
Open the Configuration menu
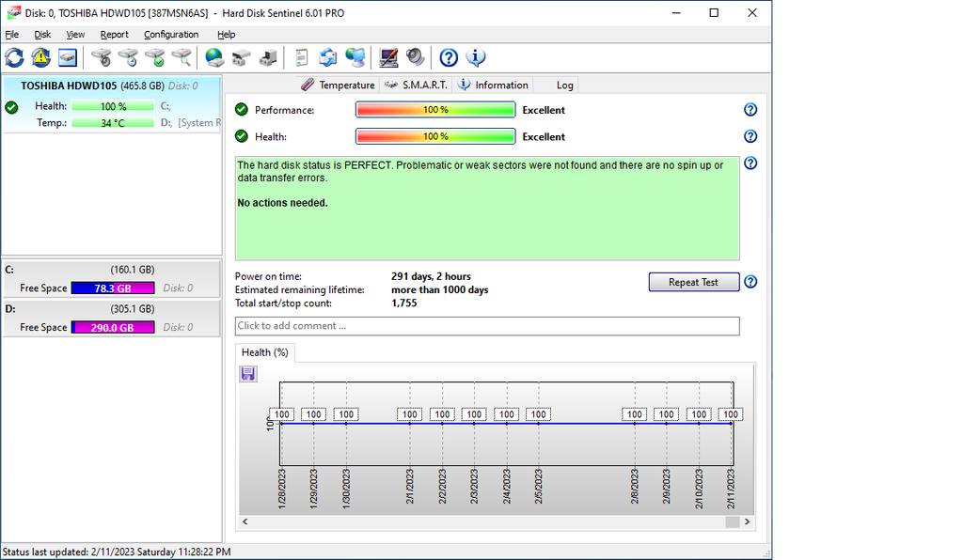tap(171, 35)
